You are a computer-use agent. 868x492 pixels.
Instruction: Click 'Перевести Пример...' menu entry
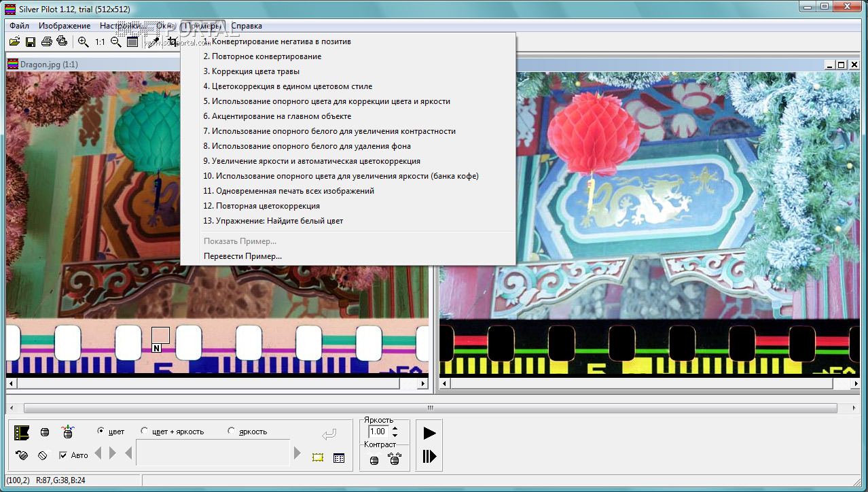348,256
